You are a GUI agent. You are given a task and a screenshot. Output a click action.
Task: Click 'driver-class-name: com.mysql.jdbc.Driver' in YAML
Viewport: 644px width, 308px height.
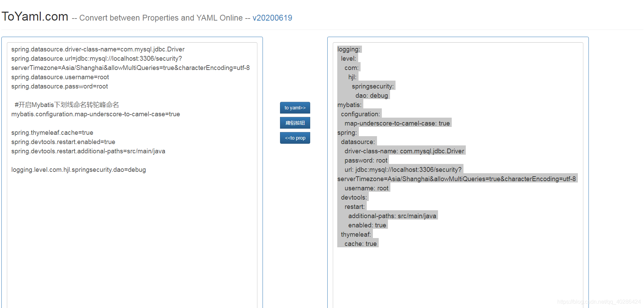404,151
